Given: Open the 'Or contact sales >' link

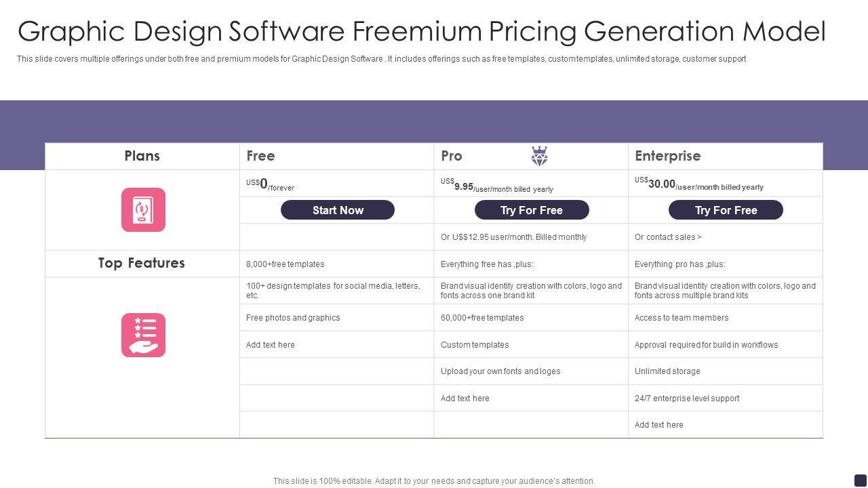Looking at the screenshot, I should pos(668,237).
